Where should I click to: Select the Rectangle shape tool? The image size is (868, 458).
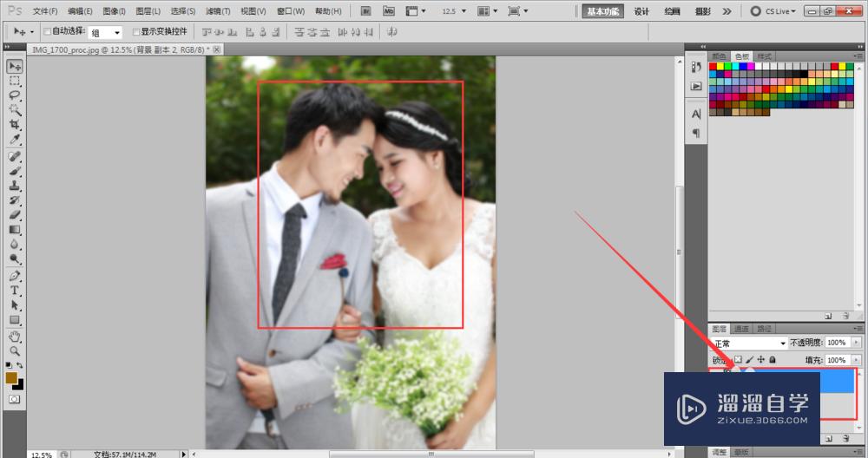(15, 320)
